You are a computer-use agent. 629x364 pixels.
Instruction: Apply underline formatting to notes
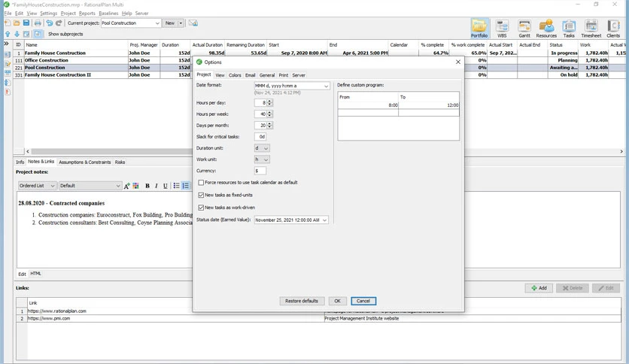click(166, 186)
